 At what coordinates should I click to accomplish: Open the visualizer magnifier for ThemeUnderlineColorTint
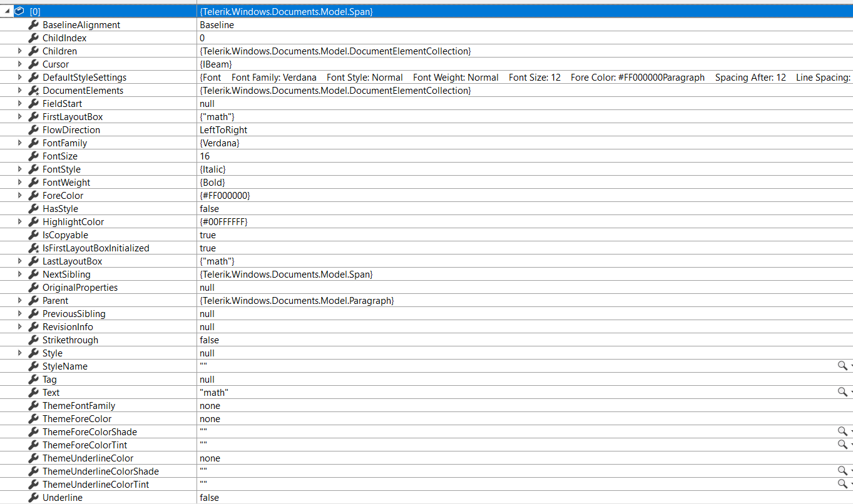tap(842, 484)
